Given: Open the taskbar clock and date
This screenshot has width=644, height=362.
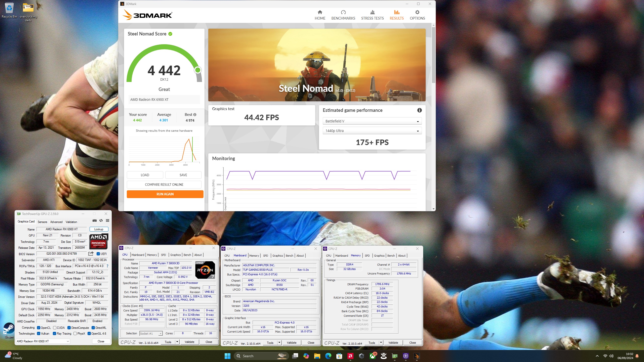Looking at the screenshot, I should (625, 356).
